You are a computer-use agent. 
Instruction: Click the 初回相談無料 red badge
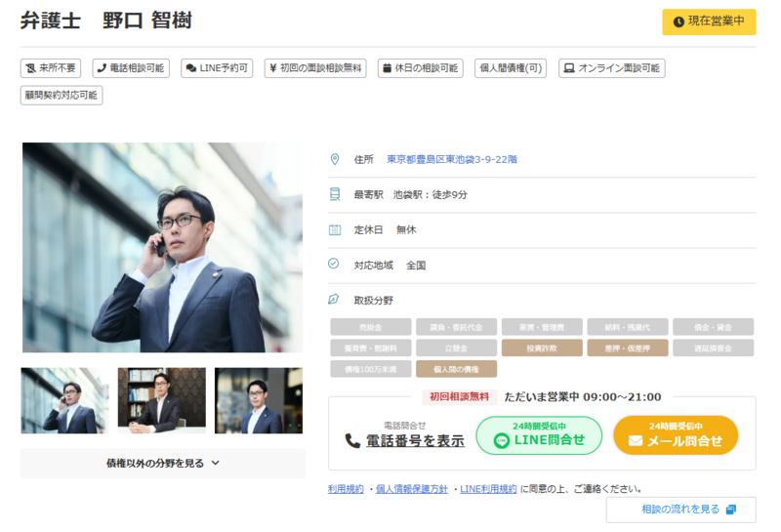(x=459, y=396)
